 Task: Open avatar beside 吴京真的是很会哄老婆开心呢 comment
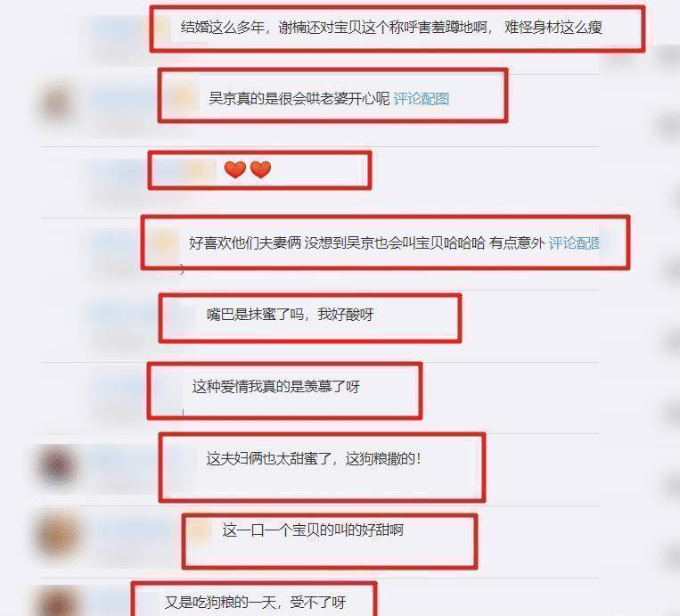(x=57, y=103)
